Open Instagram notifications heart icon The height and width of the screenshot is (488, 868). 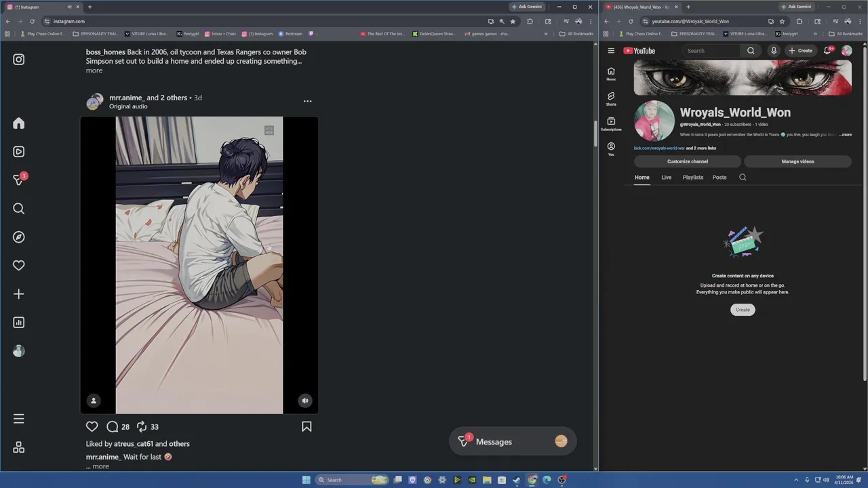pyautogui.click(x=19, y=266)
